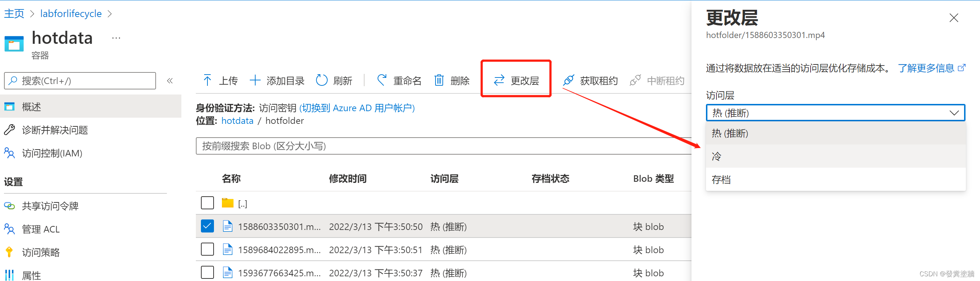Sort by 名称 column header

tap(231, 179)
